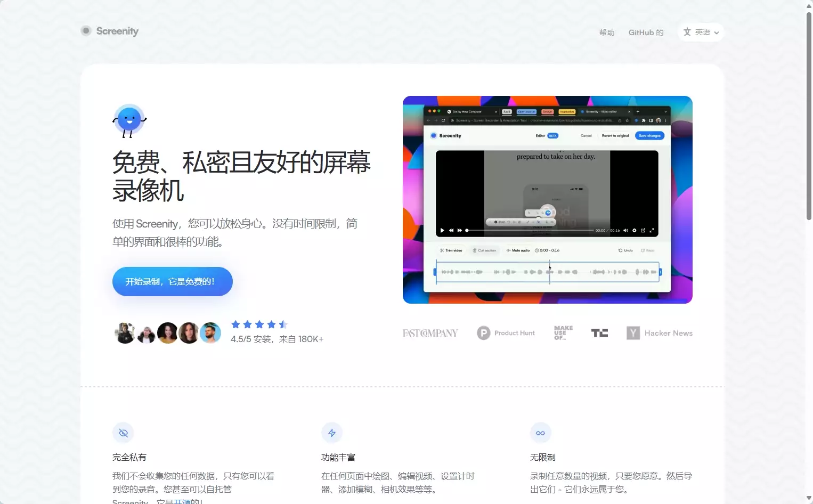
Task: Click the Hacker News logo
Action: [660, 333]
